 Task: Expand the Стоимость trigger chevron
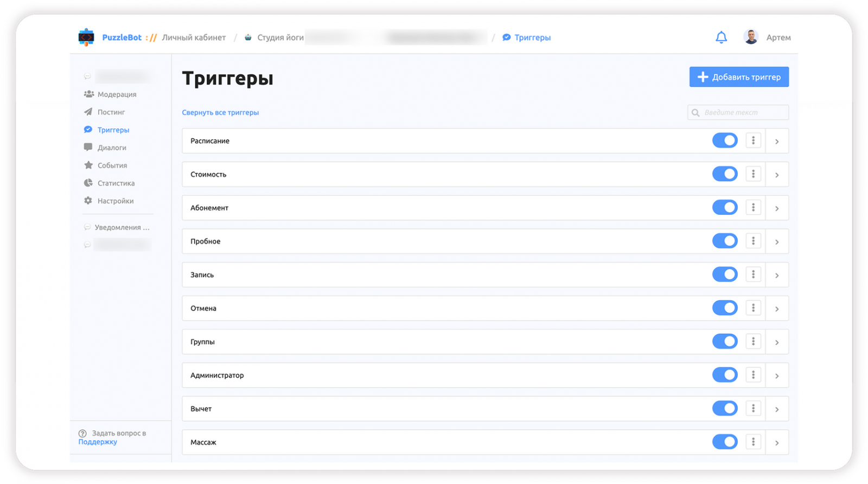(x=777, y=175)
